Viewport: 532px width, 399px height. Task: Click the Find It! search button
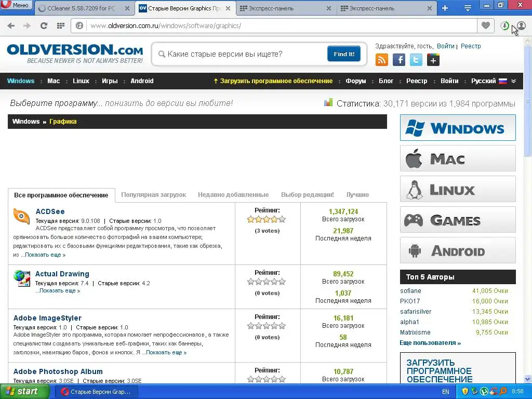click(344, 54)
